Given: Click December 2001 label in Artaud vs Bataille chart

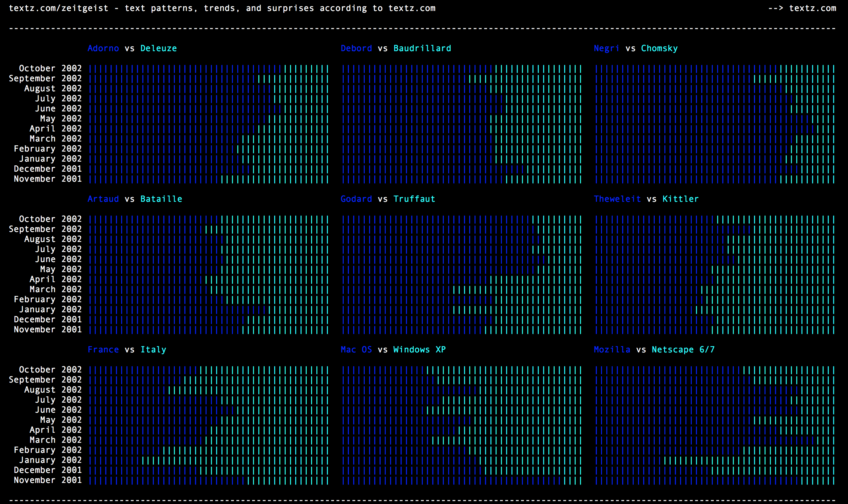Looking at the screenshot, I should [48, 319].
